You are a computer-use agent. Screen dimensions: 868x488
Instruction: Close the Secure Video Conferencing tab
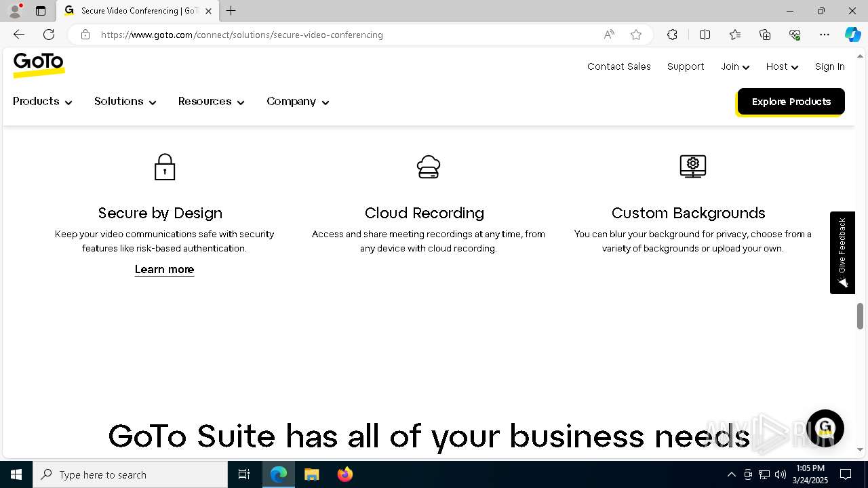[x=208, y=11]
